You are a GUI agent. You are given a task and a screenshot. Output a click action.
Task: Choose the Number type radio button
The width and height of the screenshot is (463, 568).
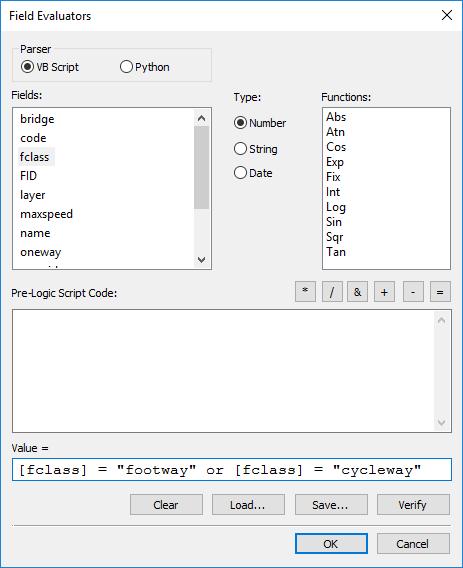(x=260, y=123)
